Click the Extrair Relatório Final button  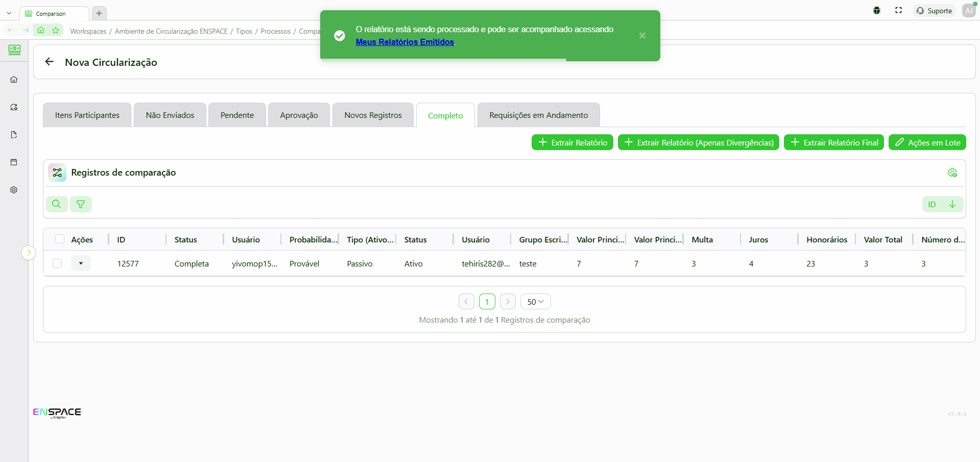click(834, 142)
